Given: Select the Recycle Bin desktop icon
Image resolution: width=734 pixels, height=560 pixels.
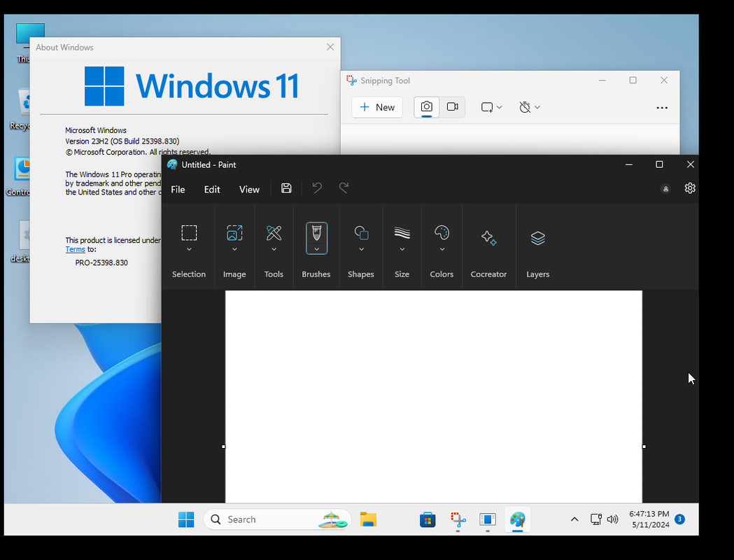Looking at the screenshot, I should tap(20, 108).
